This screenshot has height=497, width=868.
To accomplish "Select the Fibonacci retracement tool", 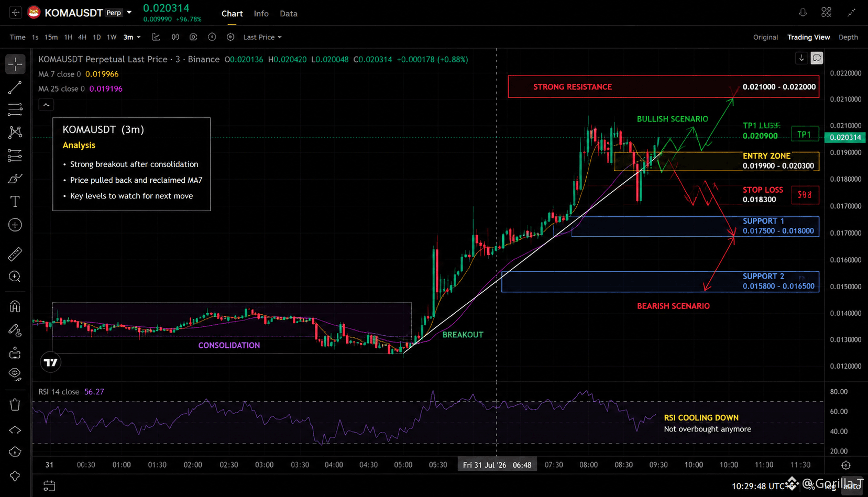I will (x=15, y=155).
